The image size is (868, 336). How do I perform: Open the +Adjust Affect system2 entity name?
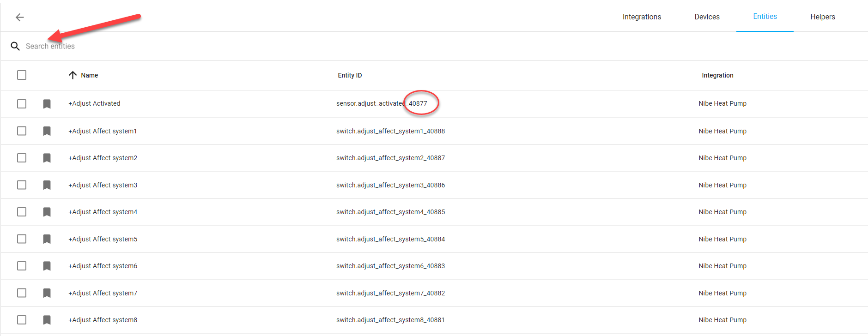[103, 158]
